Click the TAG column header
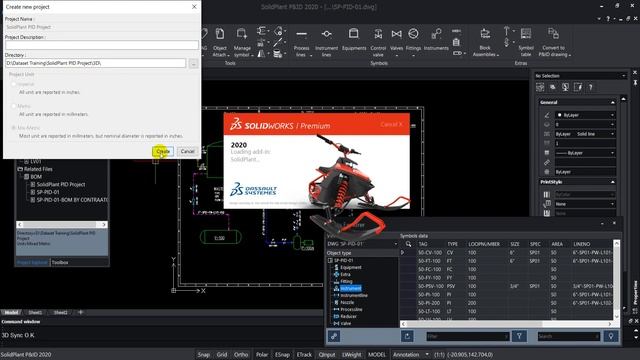This screenshot has height=360, width=640. [423, 244]
